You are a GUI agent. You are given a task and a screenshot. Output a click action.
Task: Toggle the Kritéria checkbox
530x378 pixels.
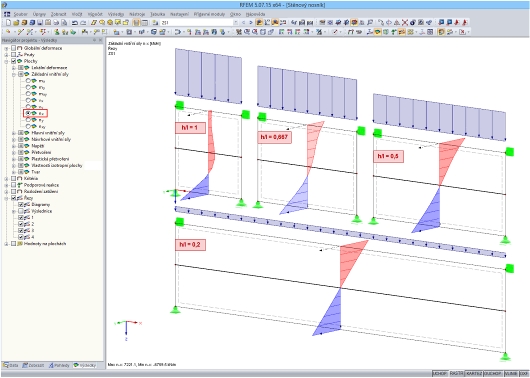coord(14,178)
